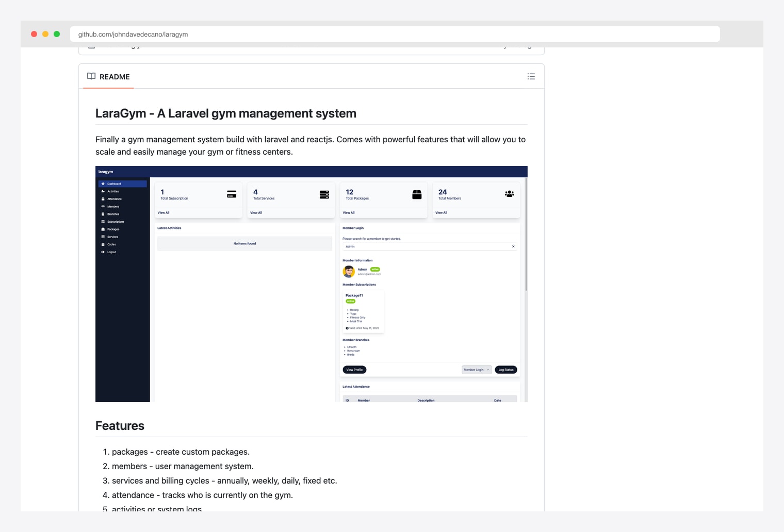Open Activities in the laragym sidebar
Viewport: 784px width, 532px height.
click(113, 191)
